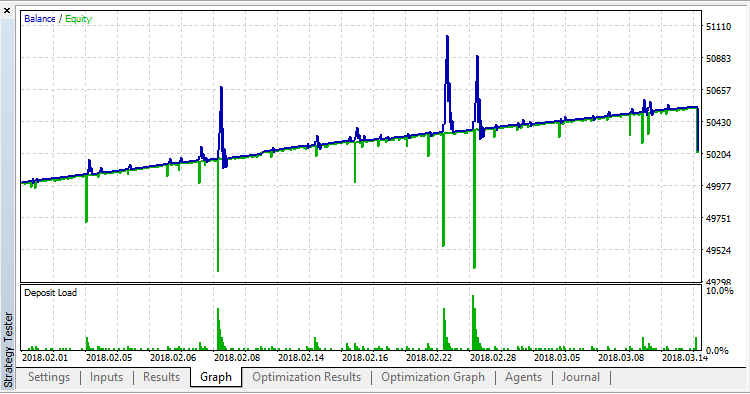Click the 10.0% deposit load axis label
Screen dimensions: 750x394
tap(719, 291)
